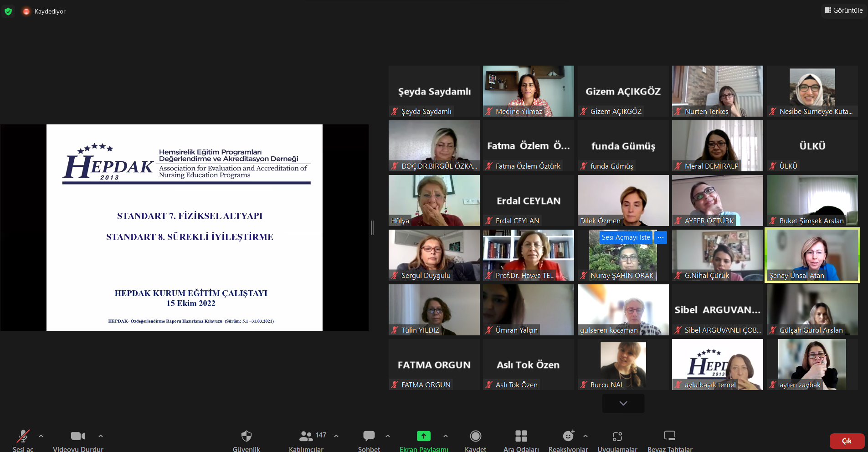Viewport: 868px width, 452px height.
Task: Expand reactions options arrow
Action: tap(586, 436)
